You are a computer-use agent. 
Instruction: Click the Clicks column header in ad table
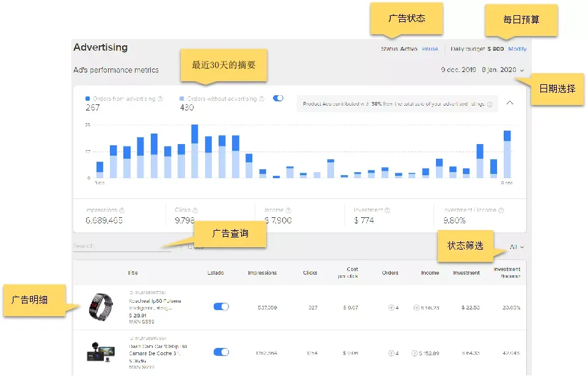coord(310,273)
